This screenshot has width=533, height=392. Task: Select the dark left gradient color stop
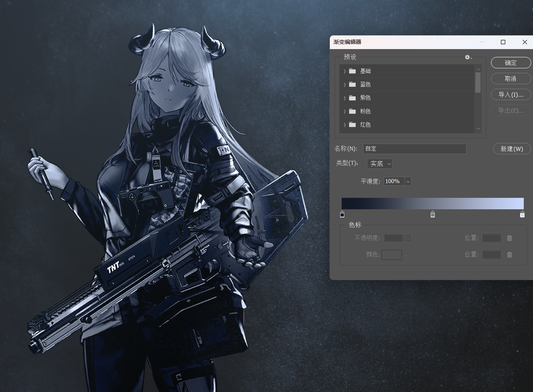(x=342, y=214)
